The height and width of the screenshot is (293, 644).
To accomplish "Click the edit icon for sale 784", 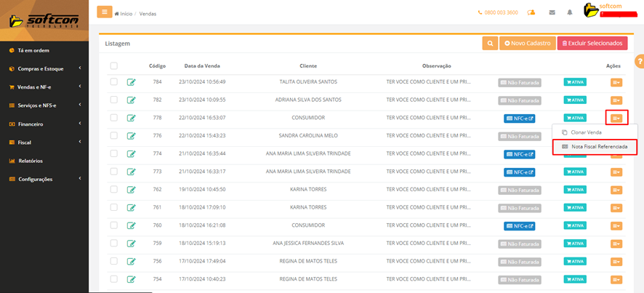I will (x=132, y=82).
